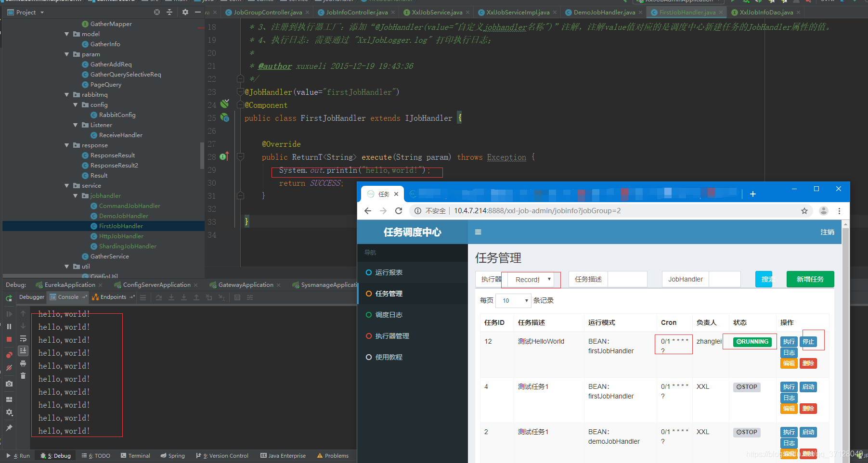Viewport: 868px width, 463px height.
Task: Click print console output icon
Action: [x=23, y=363]
